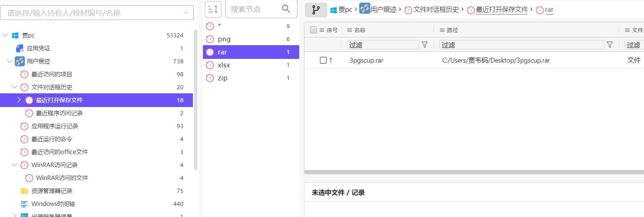Collapse the 贾pc root tree node
The image size is (644, 217).
pyautogui.click(x=5, y=35)
